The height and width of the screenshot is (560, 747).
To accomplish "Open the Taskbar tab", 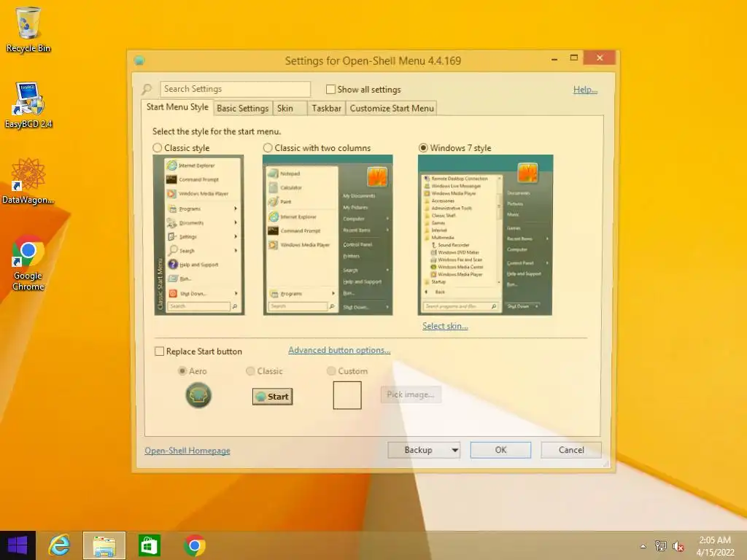I will point(326,109).
